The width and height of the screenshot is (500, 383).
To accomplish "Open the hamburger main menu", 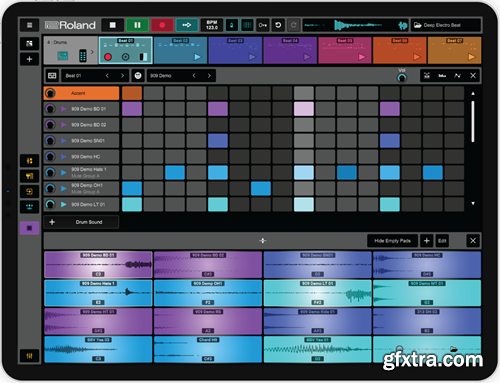I will 29,25.
